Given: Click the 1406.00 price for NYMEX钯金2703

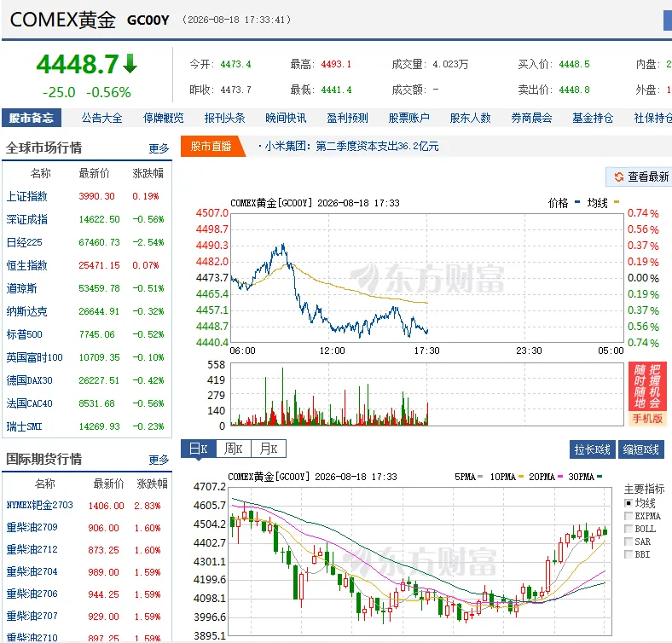Looking at the screenshot, I should tap(107, 506).
